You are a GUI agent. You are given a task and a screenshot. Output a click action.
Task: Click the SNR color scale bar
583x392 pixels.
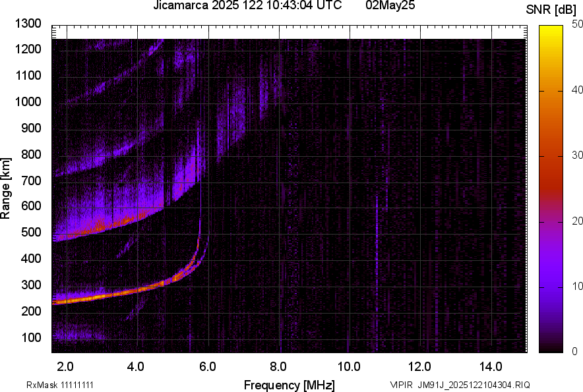click(x=551, y=189)
